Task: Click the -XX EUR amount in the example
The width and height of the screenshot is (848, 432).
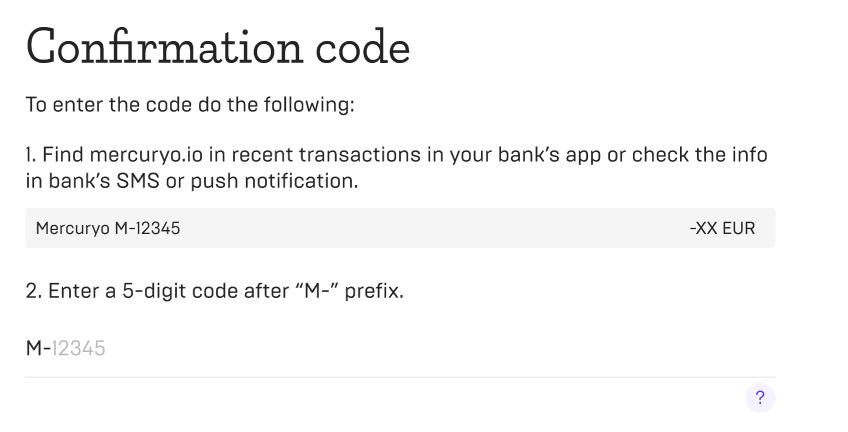Action: (722, 228)
